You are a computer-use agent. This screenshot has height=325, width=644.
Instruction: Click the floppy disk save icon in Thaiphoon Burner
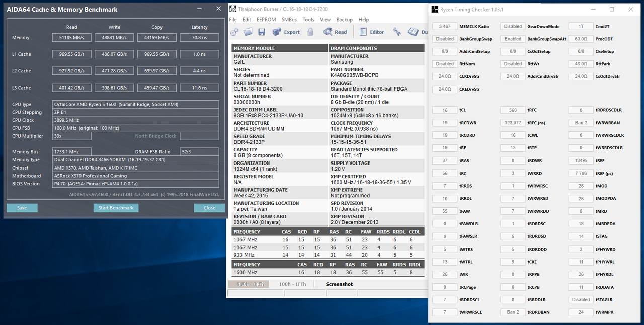262,32
